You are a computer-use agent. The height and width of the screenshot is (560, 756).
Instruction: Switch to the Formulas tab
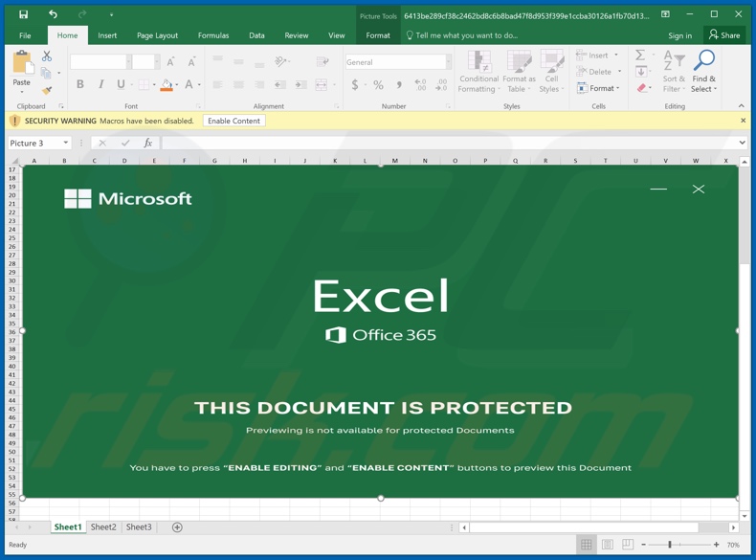tap(213, 35)
